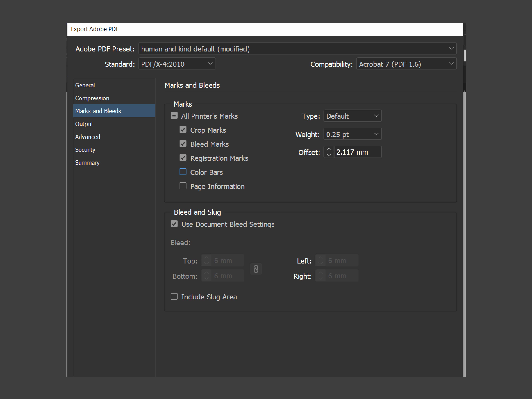Enable Page Information
This screenshot has width=532, height=399.
[x=183, y=186]
